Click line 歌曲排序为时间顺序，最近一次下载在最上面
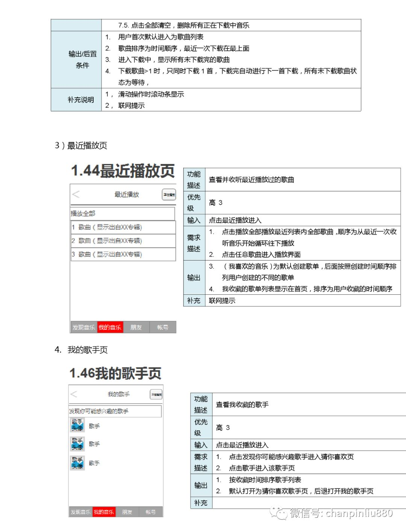This screenshot has height=532, width=406. click(184, 48)
